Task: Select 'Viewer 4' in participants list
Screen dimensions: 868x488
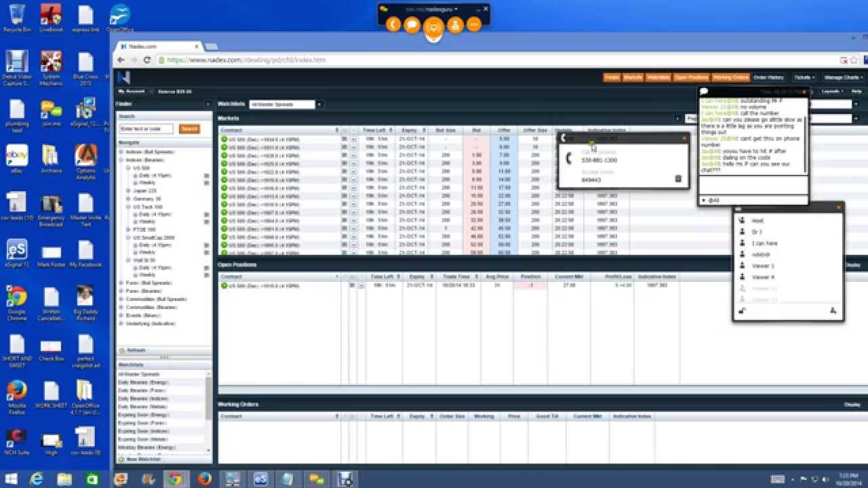Action: (x=763, y=277)
